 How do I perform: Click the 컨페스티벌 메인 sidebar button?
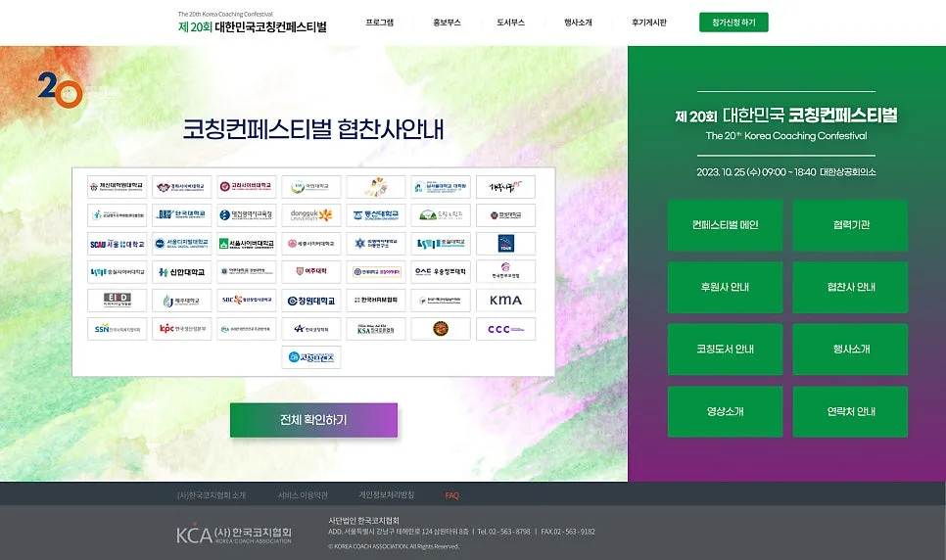pos(726,225)
